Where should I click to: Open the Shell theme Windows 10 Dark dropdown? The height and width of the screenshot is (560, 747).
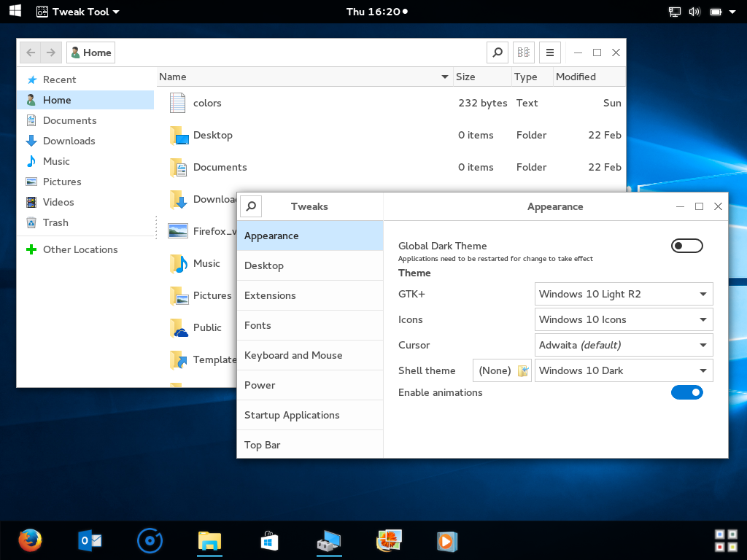[x=624, y=370]
